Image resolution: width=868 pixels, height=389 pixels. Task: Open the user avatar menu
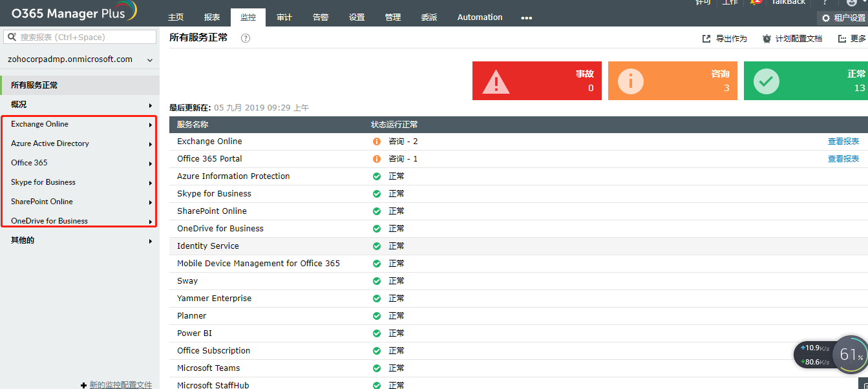click(851, 3)
